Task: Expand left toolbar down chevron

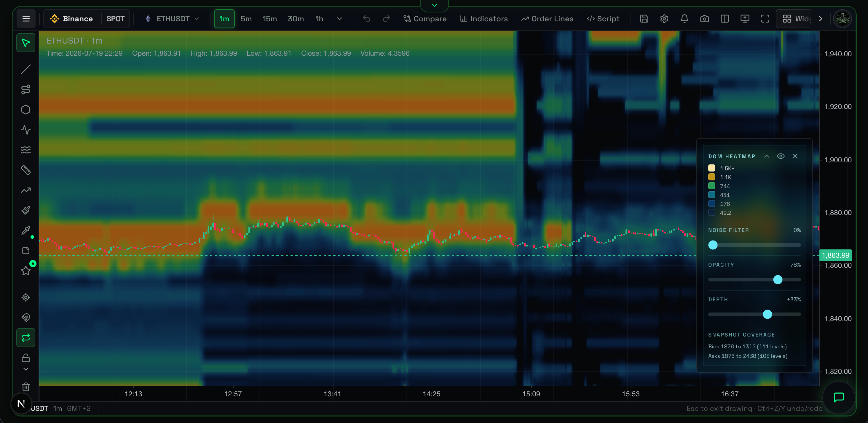Action: coord(26,369)
